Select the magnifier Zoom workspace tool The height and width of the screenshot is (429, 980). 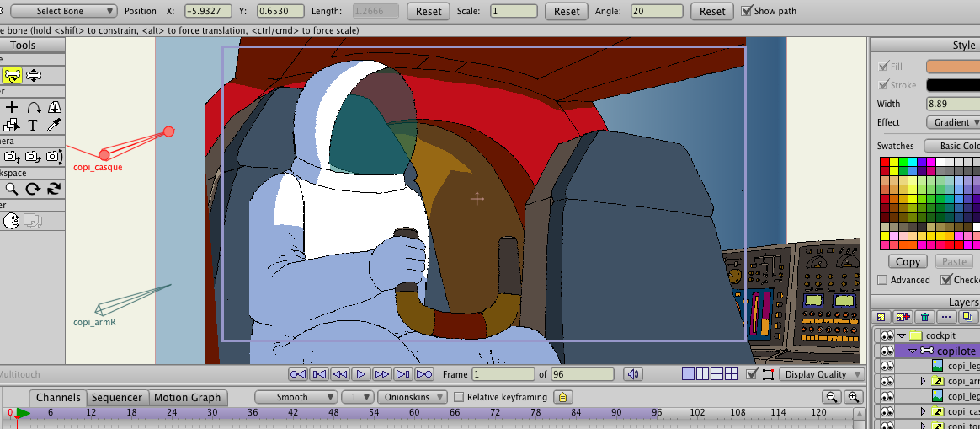click(12, 189)
